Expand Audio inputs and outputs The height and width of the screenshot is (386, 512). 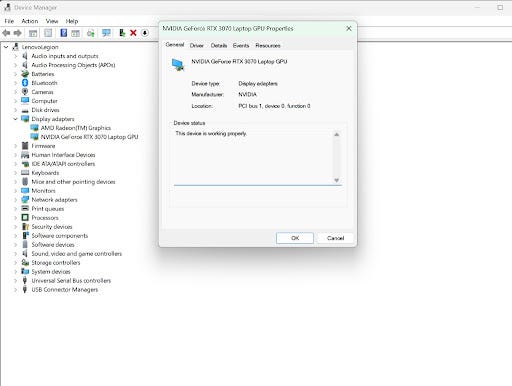coord(15,56)
